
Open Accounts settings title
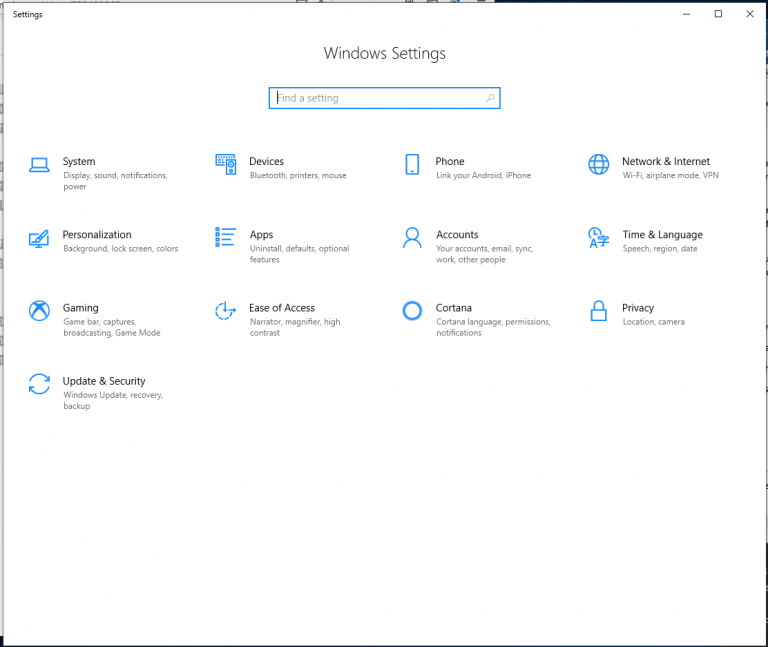457,235
